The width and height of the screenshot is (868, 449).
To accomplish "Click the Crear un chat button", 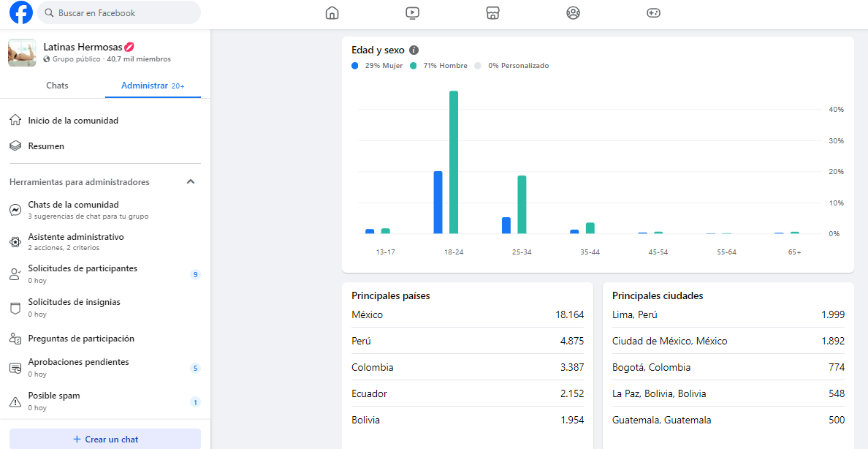I will click(x=105, y=439).
